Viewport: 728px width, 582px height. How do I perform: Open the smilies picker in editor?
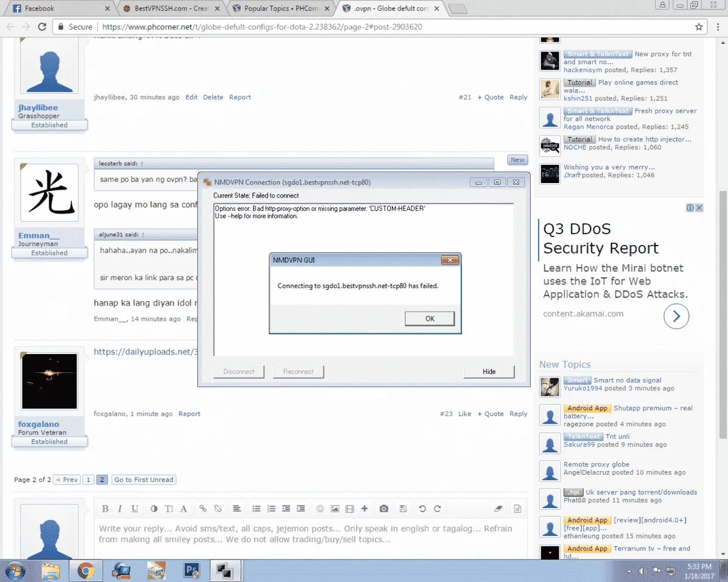click(x=320, y=509)
